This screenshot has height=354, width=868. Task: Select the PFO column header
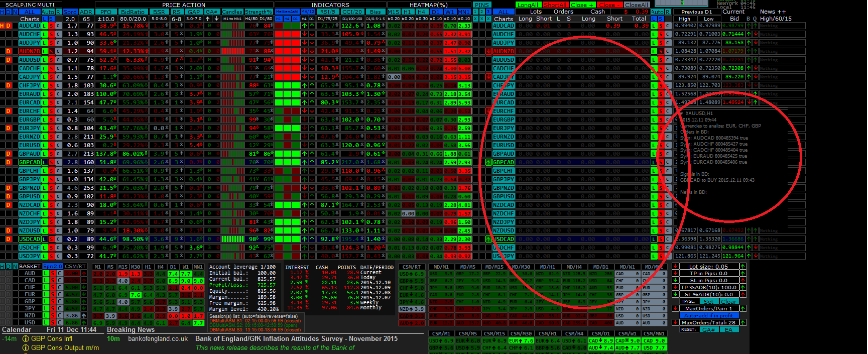(106, 12)
